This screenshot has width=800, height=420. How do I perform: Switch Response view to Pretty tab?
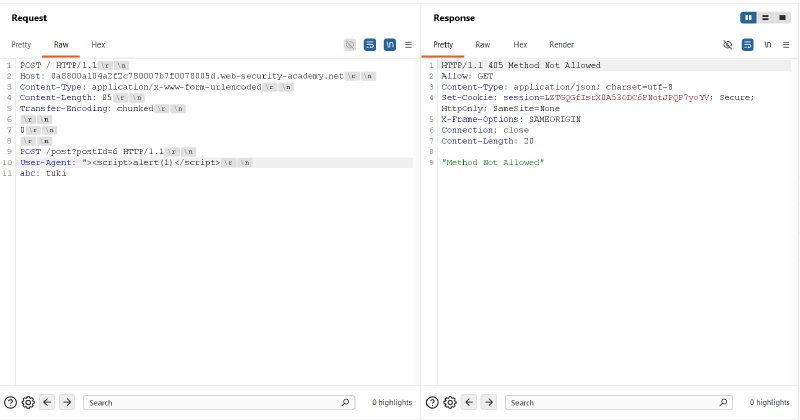tap(443, 45)
